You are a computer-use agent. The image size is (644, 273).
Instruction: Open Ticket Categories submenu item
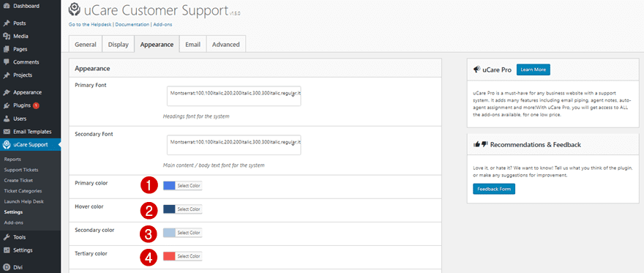point(23,191)
